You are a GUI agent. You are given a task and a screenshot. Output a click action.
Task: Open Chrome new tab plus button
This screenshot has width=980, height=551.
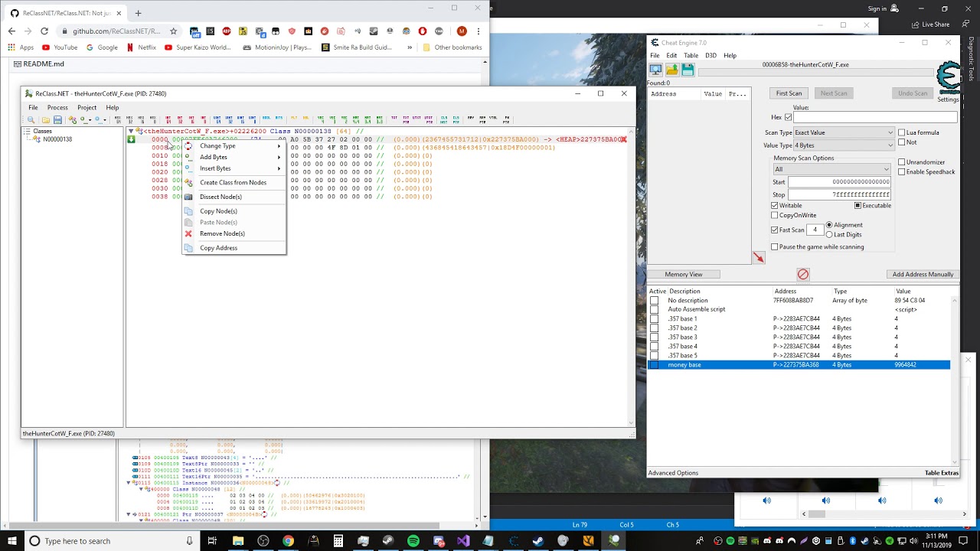pyautogui.click(x=138, y=13)
